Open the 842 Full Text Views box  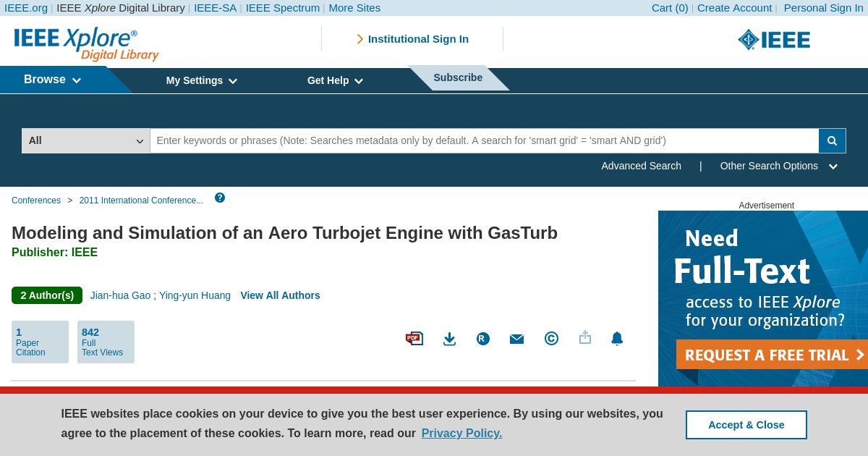tap(106, 342)
